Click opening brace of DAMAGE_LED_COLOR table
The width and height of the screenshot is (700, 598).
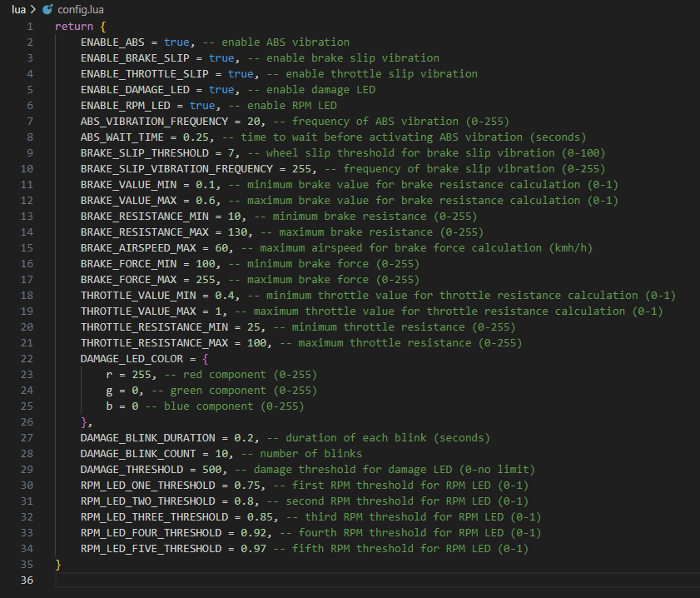[x=206, y=359]
